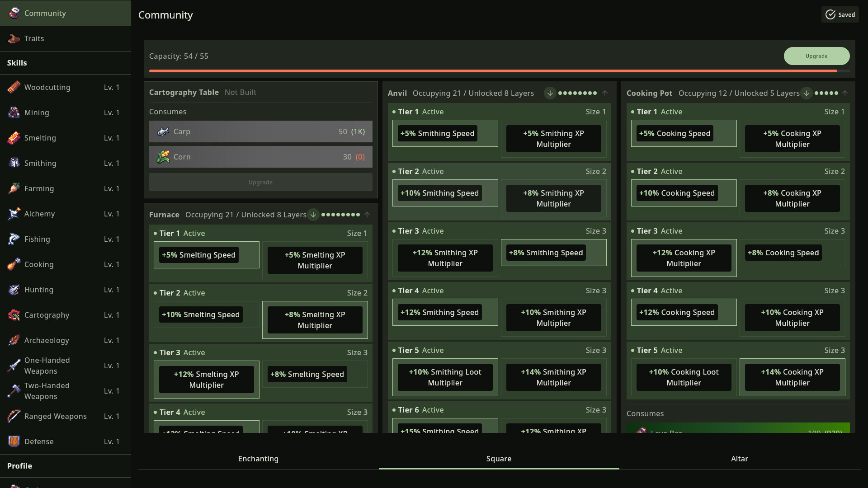Click the Carp fish icon in Cartography Table
The image size is (868, 488).
click(163, 131)
